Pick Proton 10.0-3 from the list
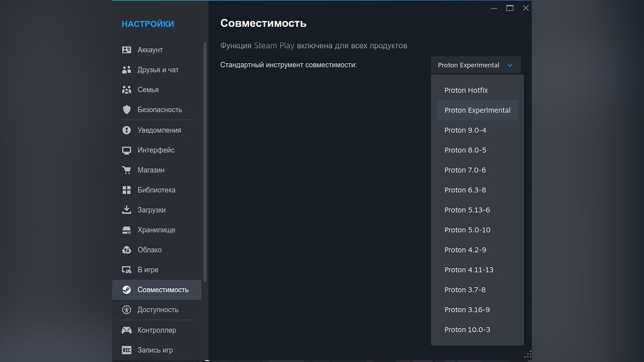 [x=467, y=330]
